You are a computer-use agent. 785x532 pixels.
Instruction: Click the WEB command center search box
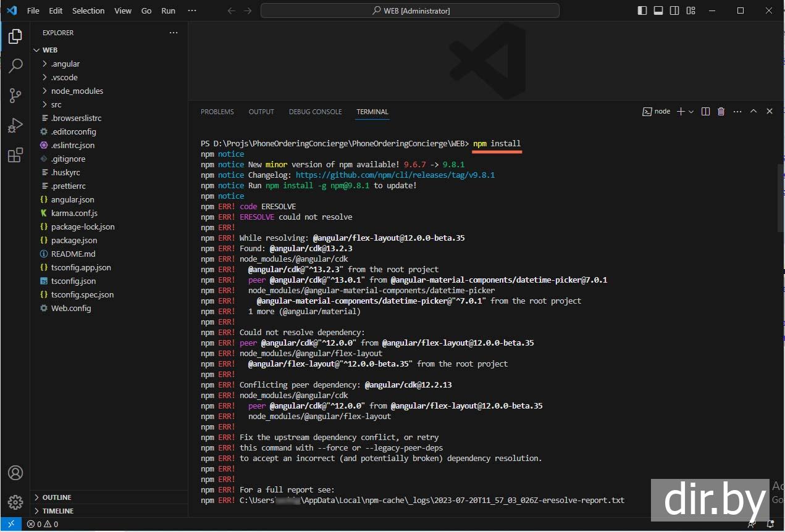pos(409,10)
